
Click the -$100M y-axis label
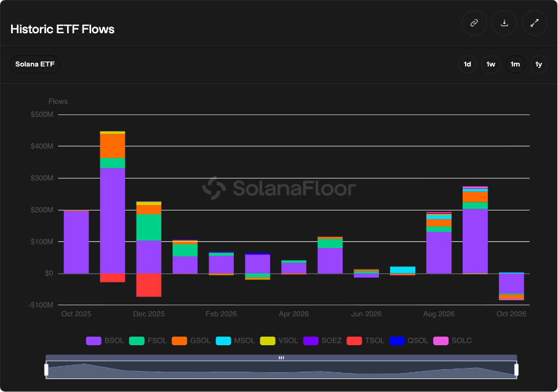coord(41,305)
